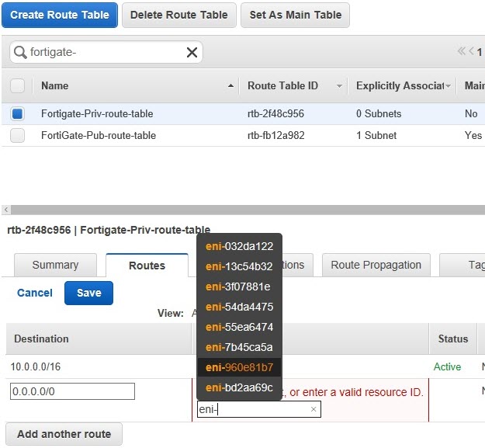Image resolution: width=485 pixels, height=448 pixels.
Task: Switch to the Summary tab
Action: [x=55, y=265]
